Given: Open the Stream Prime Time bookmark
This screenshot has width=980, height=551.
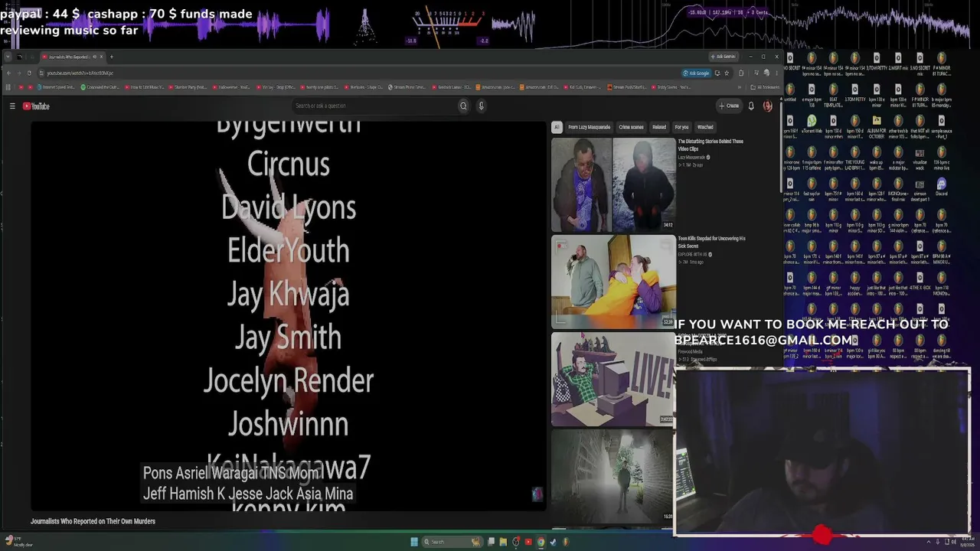Looking at the screenshot, I should coord(408,87).
